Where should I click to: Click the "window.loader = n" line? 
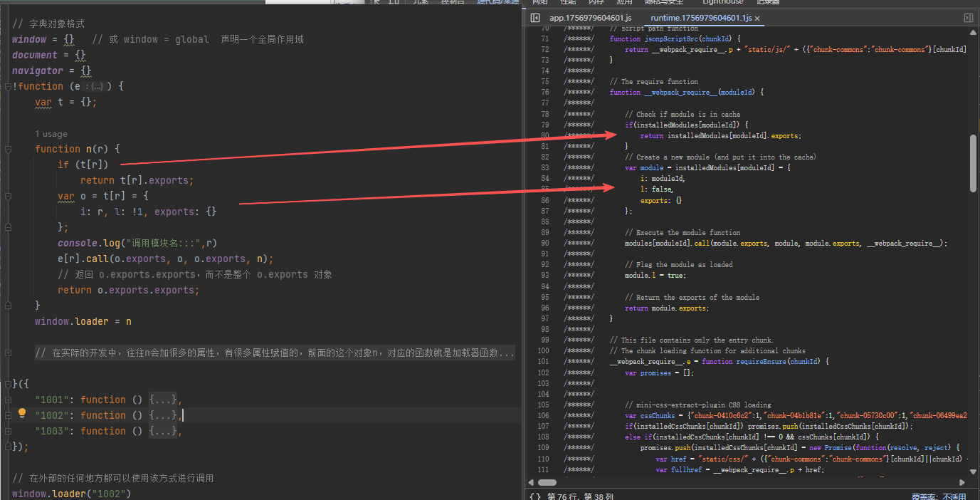pos(83,321)
